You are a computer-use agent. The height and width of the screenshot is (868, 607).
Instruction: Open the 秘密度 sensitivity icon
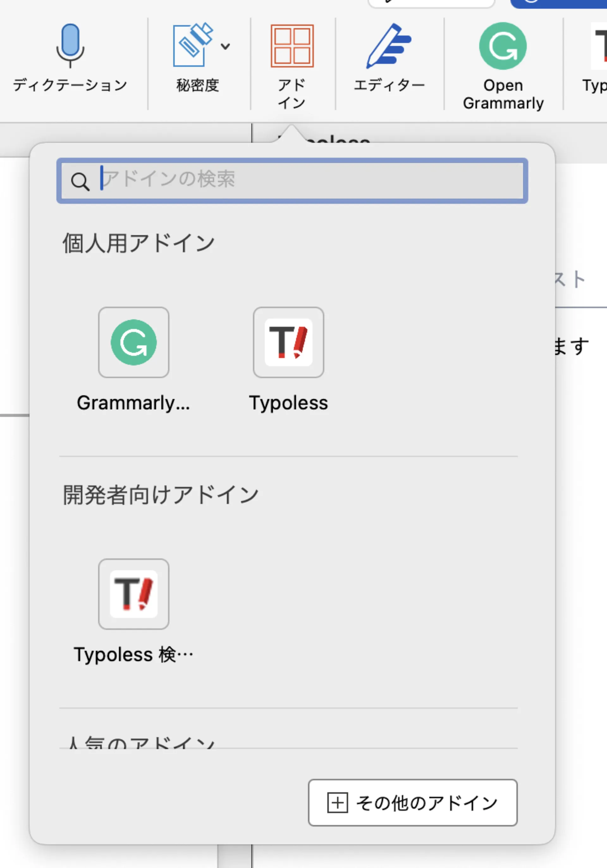[193, 45]
